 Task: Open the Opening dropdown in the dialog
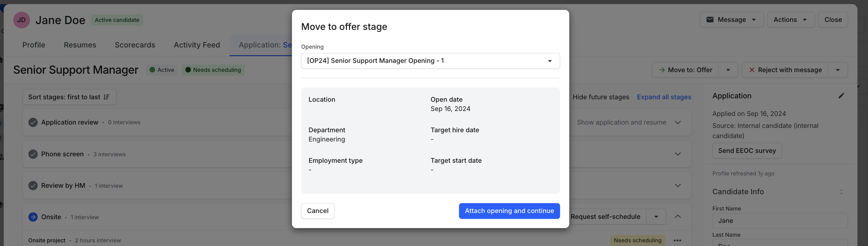(430, 61)
